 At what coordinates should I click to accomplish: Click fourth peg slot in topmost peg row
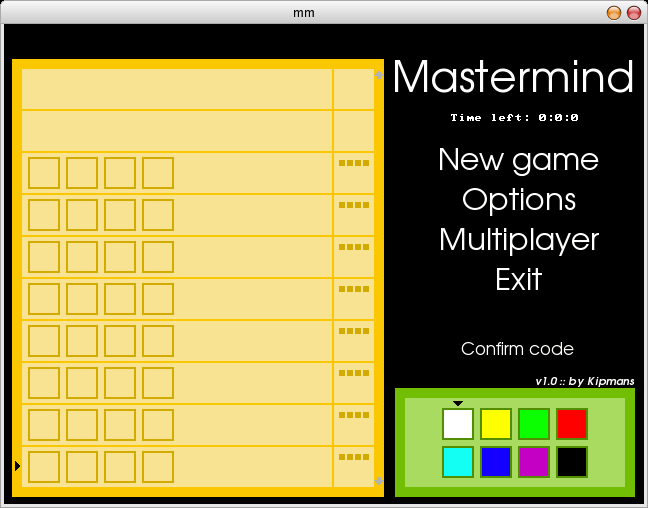tap(158, 173)
